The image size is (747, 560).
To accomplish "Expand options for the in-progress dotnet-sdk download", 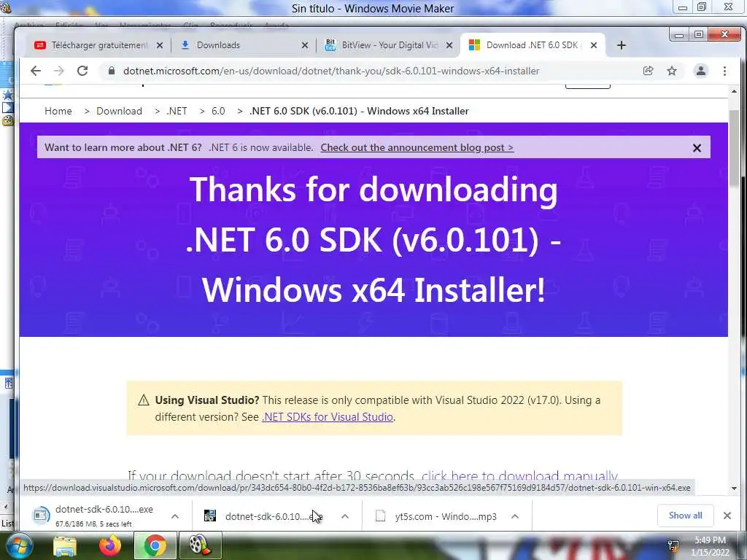I will click(x=175, y=516).
